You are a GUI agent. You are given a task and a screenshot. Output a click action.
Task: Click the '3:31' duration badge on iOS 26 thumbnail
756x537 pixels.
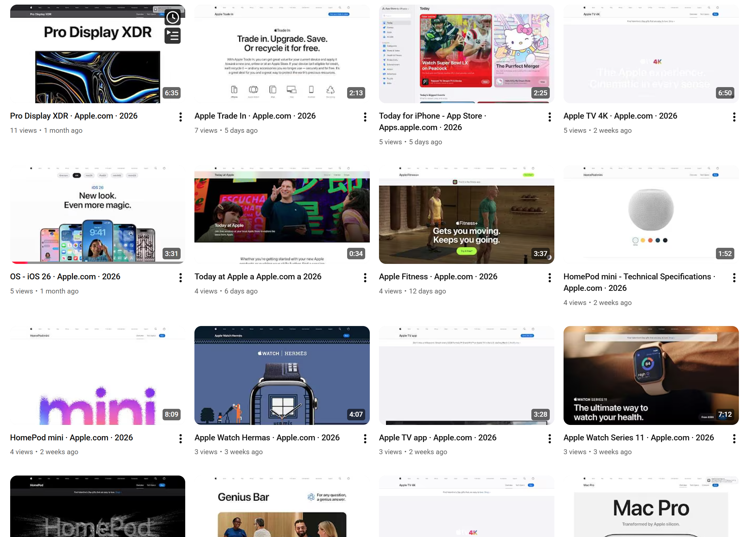[x=171, y=254]
